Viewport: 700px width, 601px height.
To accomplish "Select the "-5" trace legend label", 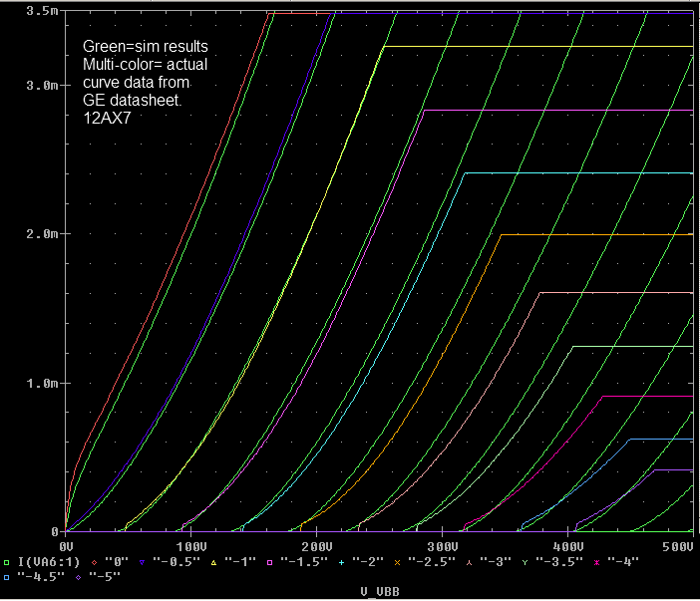I will pos(105,576).
